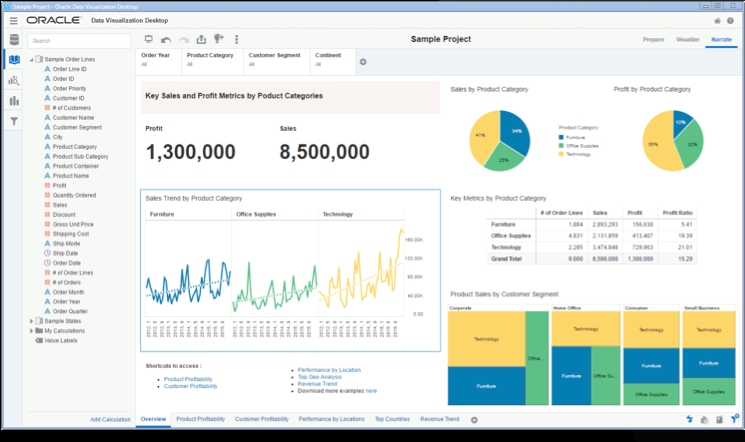This screenshot has height=442, width=745.
Task: Open the Performance by Locations canvas tab
Action: [x=332, y=419]
